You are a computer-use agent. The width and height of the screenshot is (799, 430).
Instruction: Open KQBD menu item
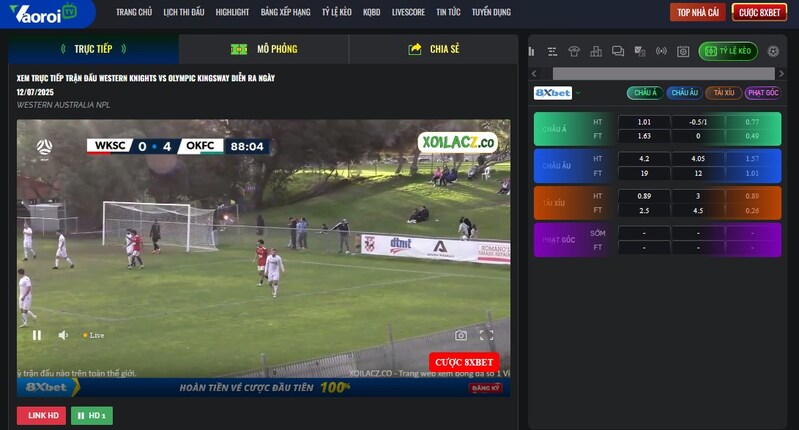[371, 12]
